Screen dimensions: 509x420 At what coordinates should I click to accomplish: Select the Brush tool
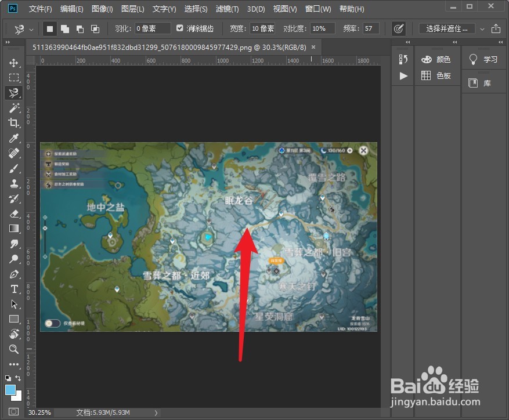(x=13, y=168)
